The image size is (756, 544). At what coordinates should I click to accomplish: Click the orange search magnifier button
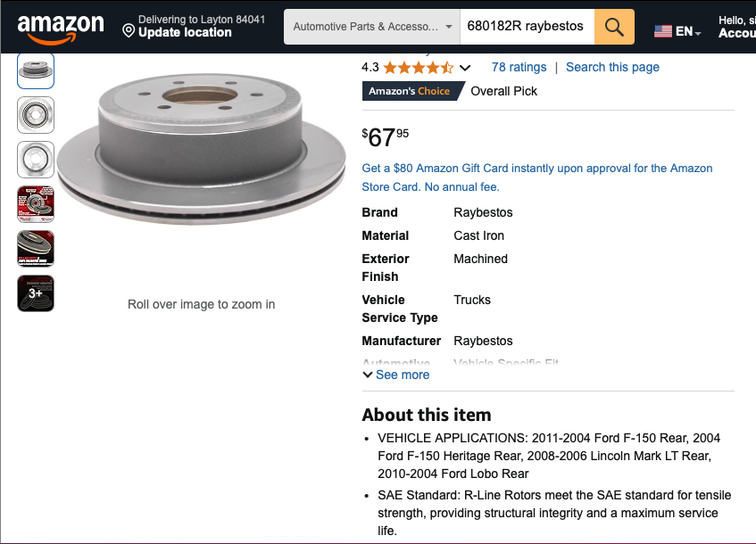click(x=614, y=27)
